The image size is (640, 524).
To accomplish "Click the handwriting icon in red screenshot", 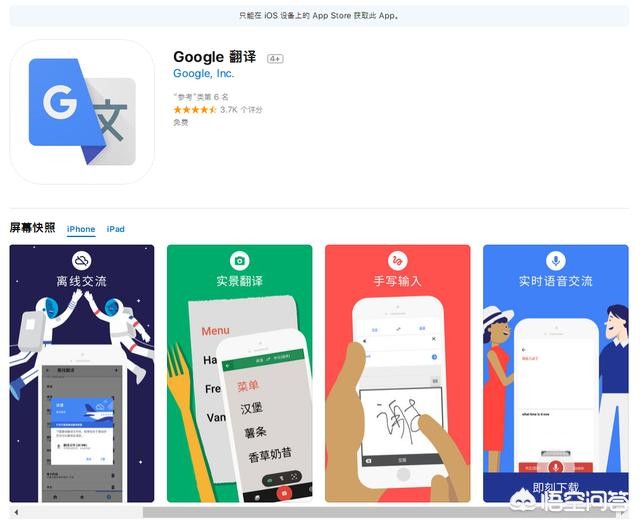I will (397, 260).
